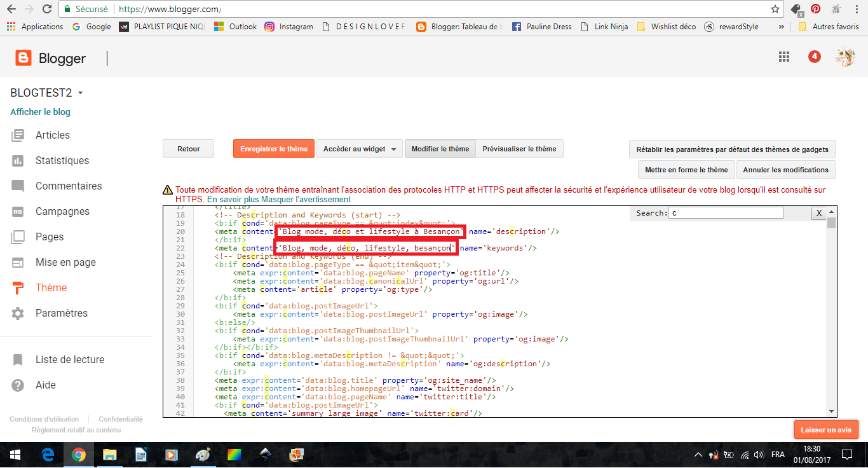Open the Accéder au widget dropdown

tap(359, 149)
